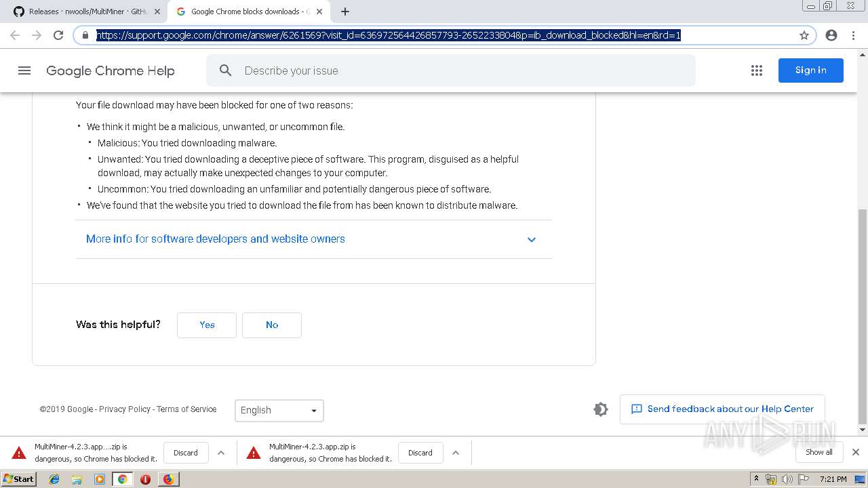The width and height of the screenshot is (868, 488).
Task: Click the Describe your issue search field
Action: pos(451,70)
